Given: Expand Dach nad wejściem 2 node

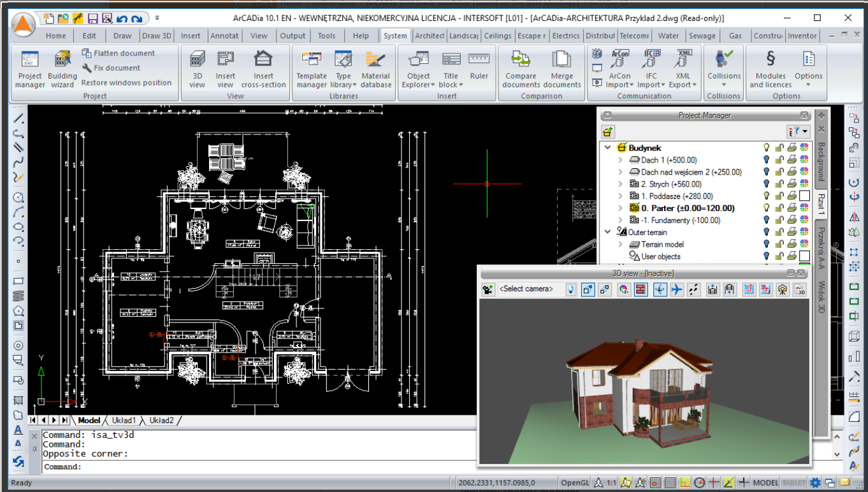Looking at the screenshot, I should pos(620,172).
